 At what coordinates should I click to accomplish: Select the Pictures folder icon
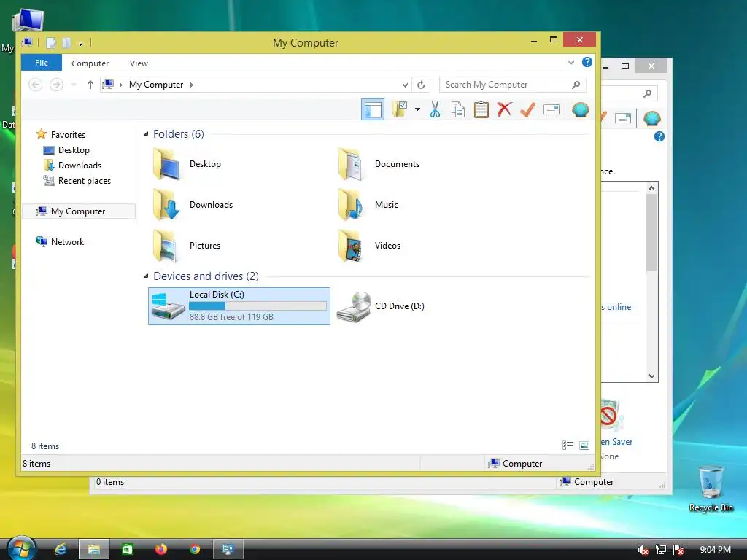(x=167, y=246)
